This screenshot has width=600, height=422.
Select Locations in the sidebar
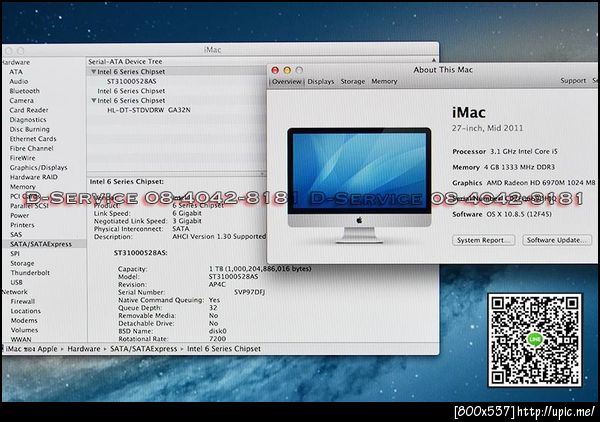point(26,311)
